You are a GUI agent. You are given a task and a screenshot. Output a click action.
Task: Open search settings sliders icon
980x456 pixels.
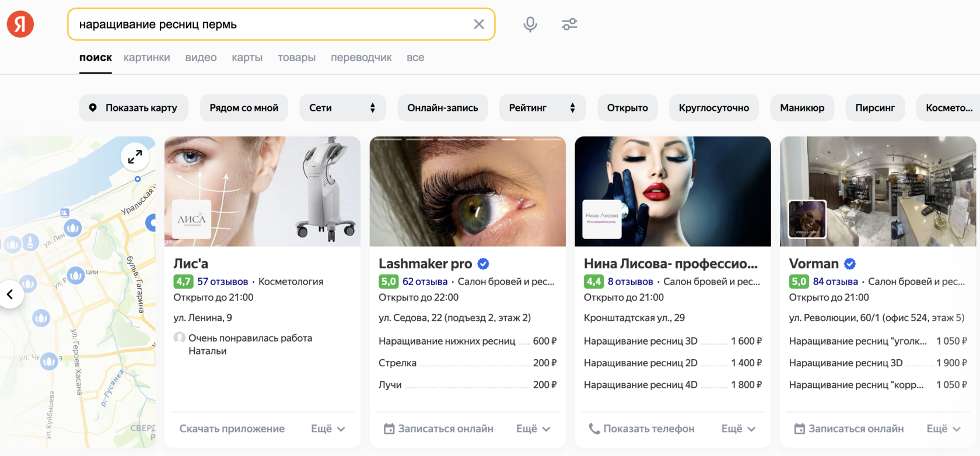(x=569, y=24)
